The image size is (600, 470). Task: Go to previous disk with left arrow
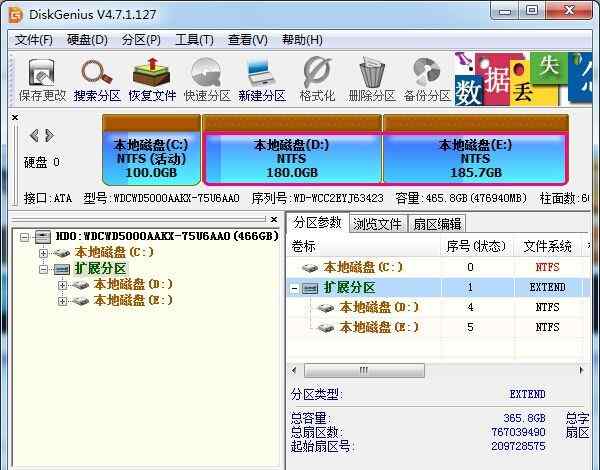[x=34, y=135]
